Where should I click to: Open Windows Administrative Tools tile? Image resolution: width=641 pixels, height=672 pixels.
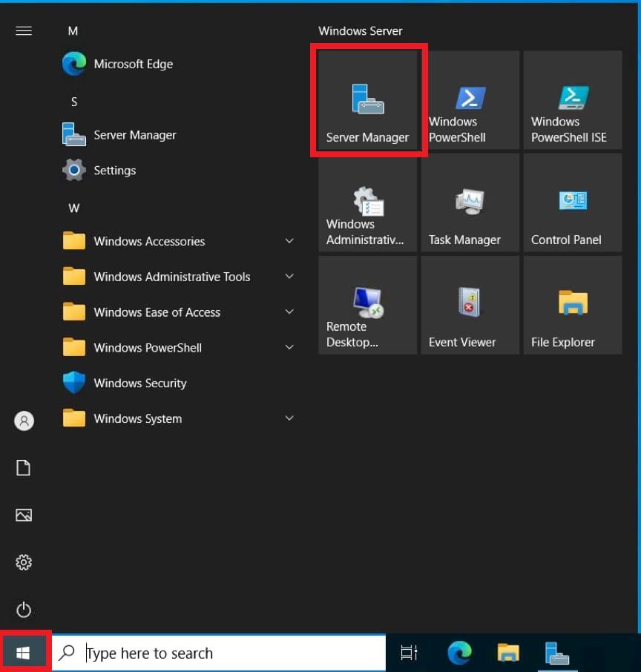click(x=368, y=205)
